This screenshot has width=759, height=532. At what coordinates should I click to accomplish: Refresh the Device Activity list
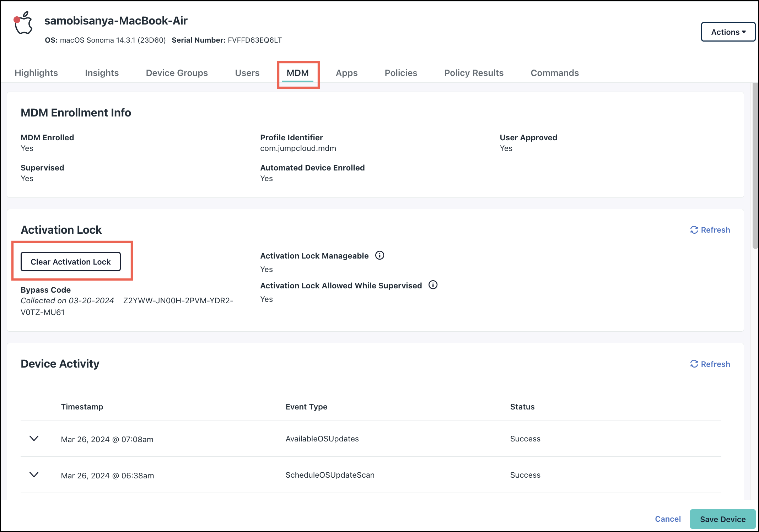point(710,364)
